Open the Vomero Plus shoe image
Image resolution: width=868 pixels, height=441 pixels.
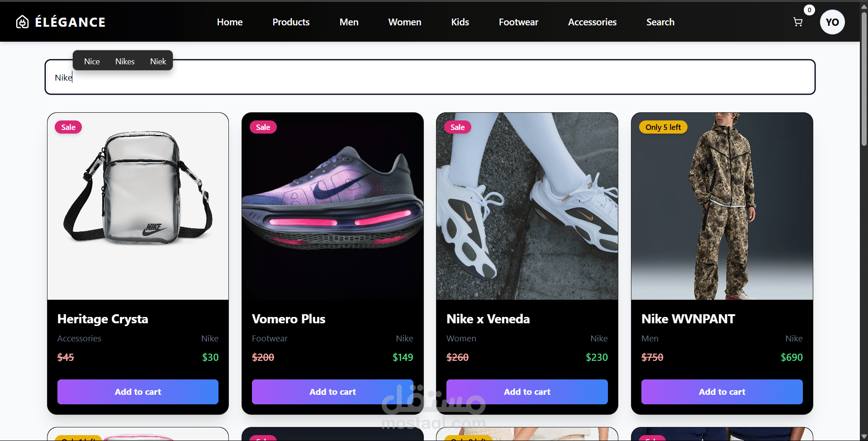tap(332, 206)
